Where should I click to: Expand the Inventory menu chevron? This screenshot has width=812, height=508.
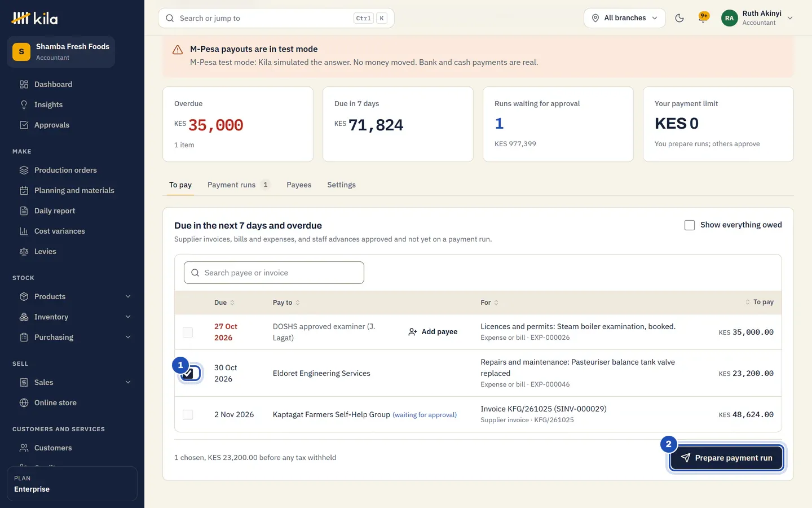[x=128, y=317]
